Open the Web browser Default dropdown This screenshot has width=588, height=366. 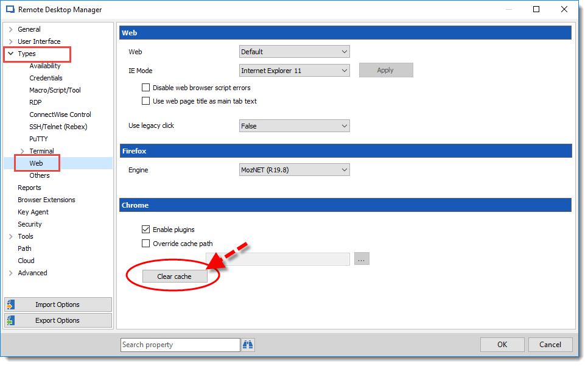coord(295,52)
